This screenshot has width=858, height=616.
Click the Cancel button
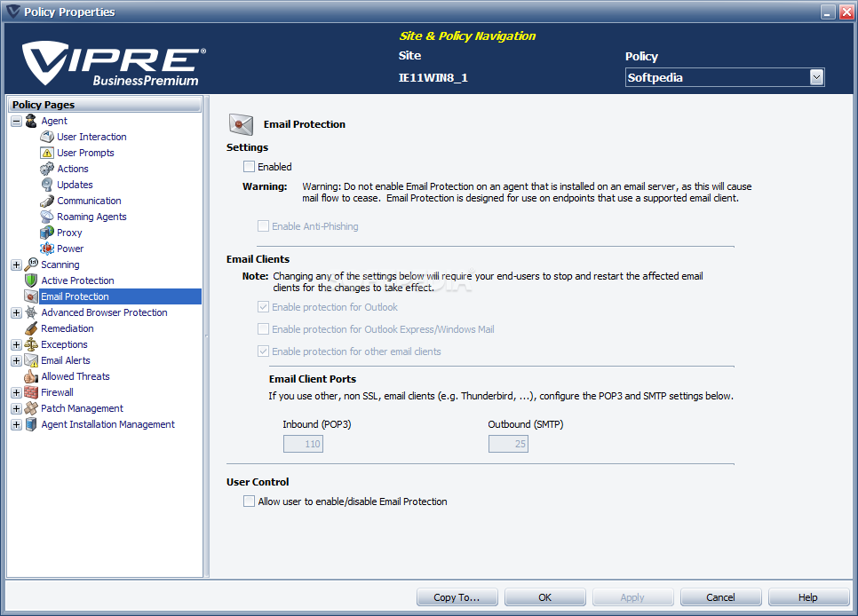[720, 596]
